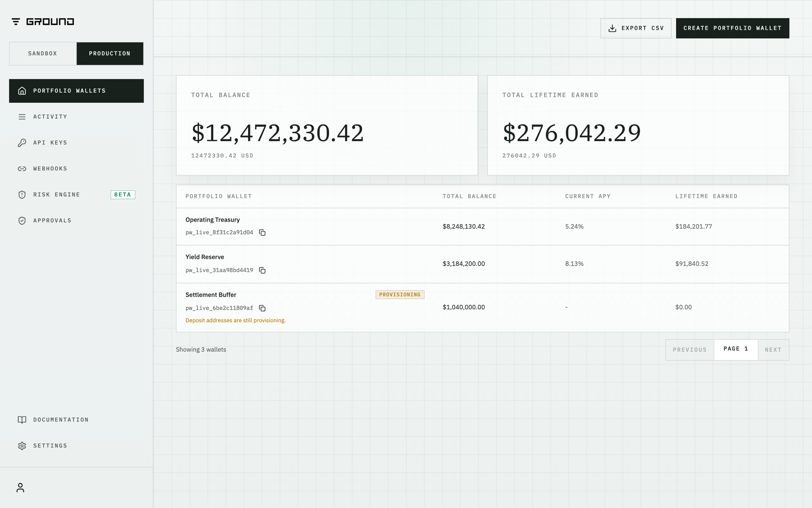Open the Operating Treasury wallet
This screenshot has width=812, height=508.
coord(213,219)
